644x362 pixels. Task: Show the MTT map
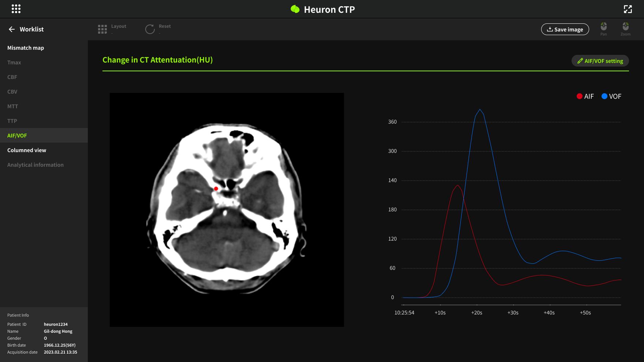pos(13,106)
